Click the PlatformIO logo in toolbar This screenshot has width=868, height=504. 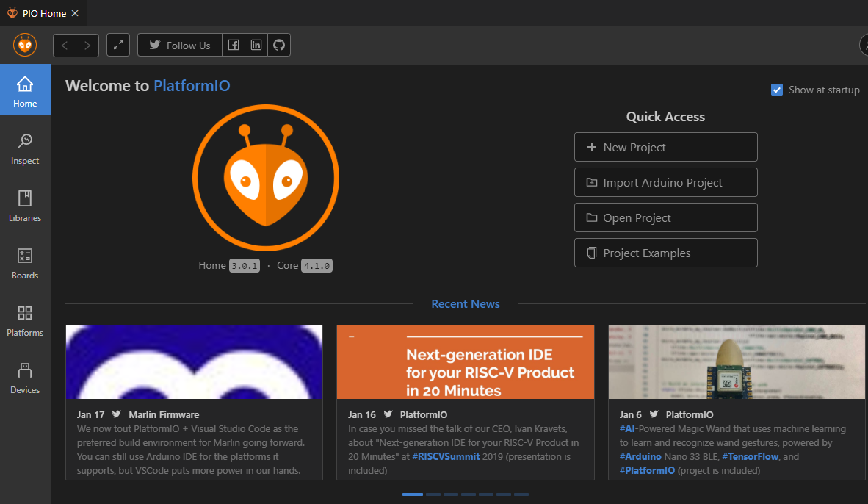pyautogui.click(x=25, y=45)
